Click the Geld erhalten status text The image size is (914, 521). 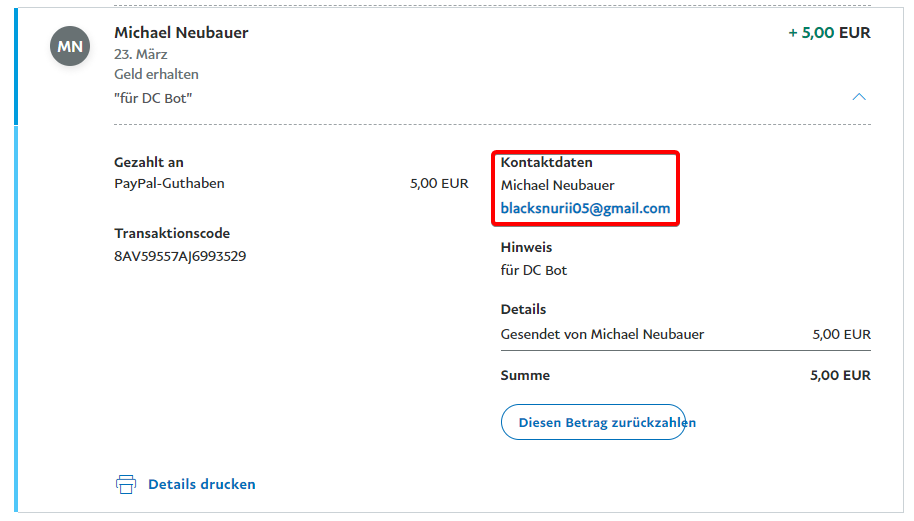tap(156, 74)
